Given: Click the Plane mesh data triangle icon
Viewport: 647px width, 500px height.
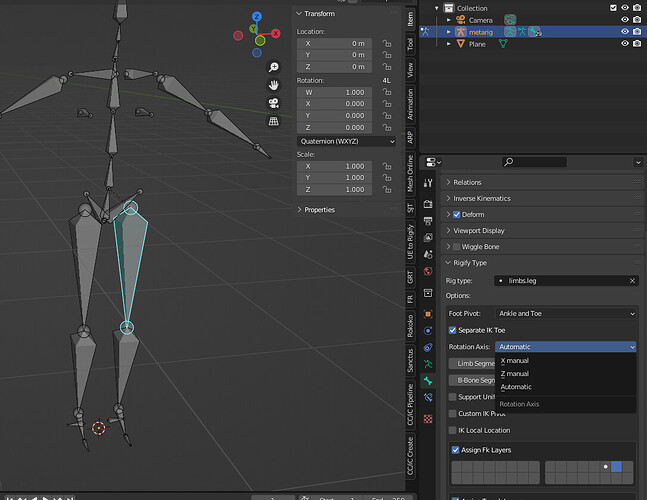Looking at the screenshot, I should pyautogui.click(x=503, y=43).
